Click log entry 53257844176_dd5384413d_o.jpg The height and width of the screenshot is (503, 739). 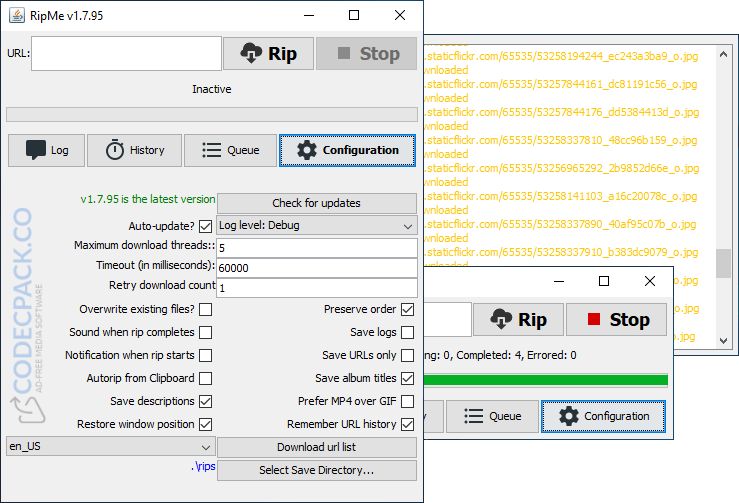point(562,112)
